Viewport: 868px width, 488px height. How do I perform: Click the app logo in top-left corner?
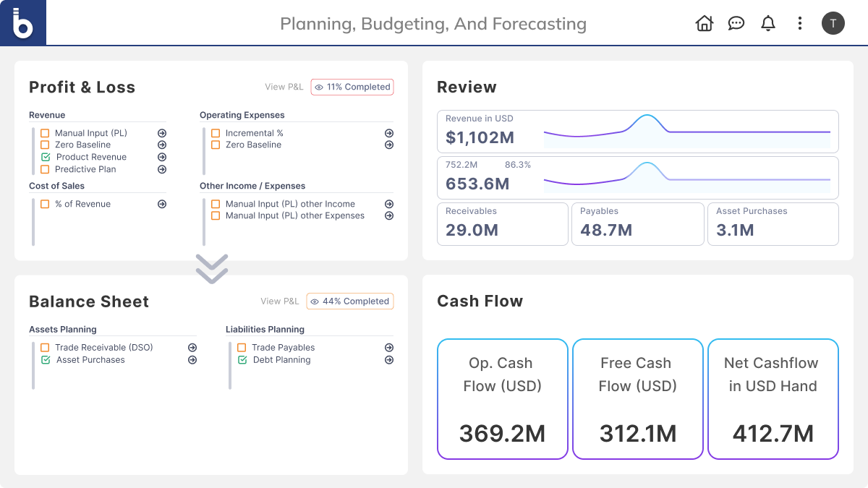pos(23,23)
